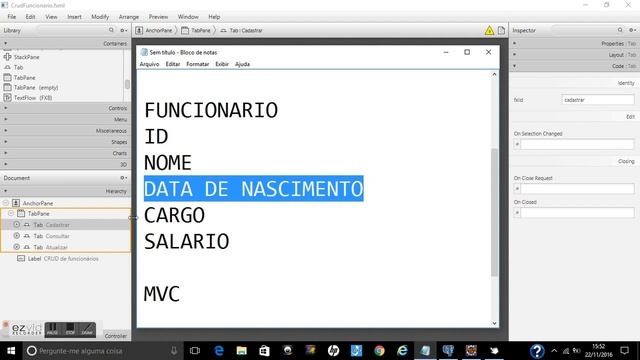
Task: Open Scene Builder File menu
Action: [x=11, y=17]
